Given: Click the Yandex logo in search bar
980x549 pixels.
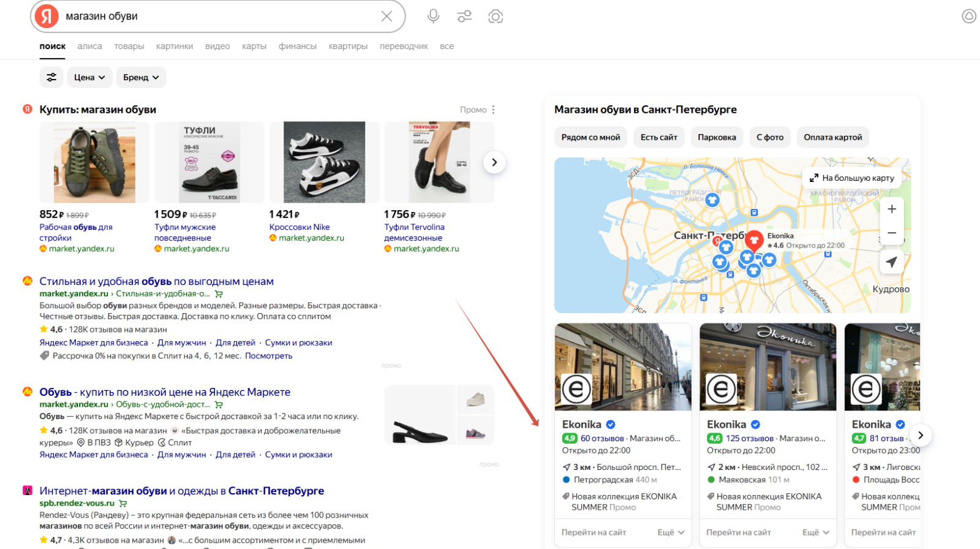Looking at the screenshot, I should click(47, 17).
